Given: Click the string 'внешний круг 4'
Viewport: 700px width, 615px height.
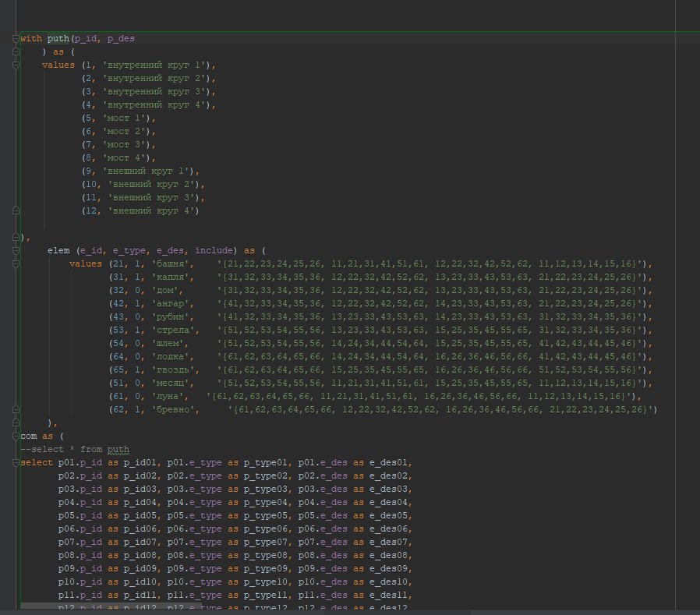Looking at the screenshot, I should click(151, 210).
